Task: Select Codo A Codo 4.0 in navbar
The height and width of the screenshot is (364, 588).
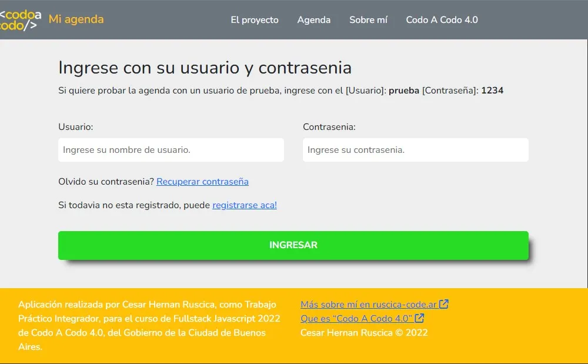Action: (442, 20)
